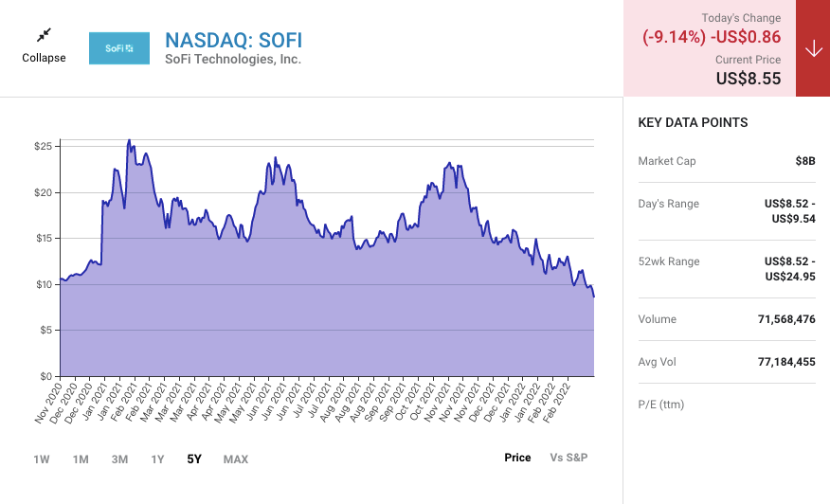Show the MAX time range

click(x=236, y=459)
